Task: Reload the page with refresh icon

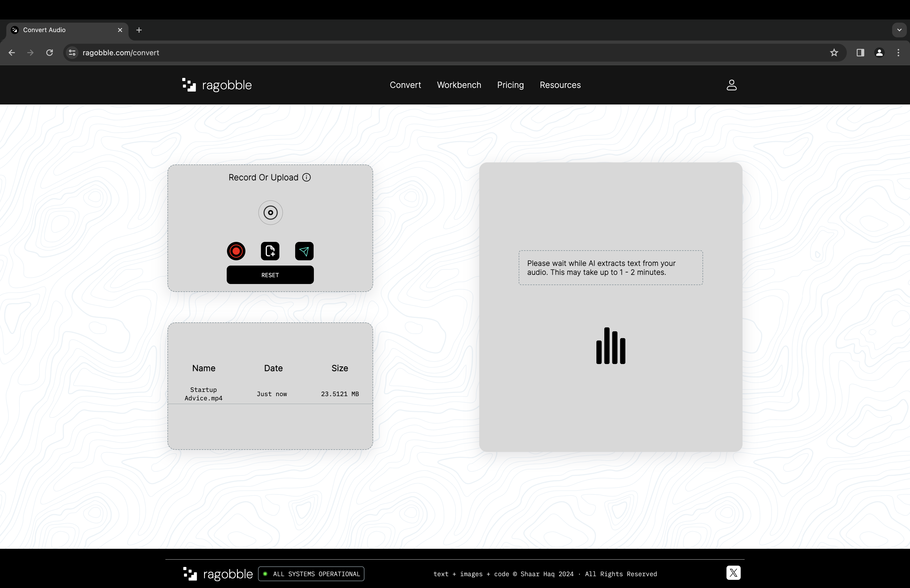Action: [x=50, y=53]
